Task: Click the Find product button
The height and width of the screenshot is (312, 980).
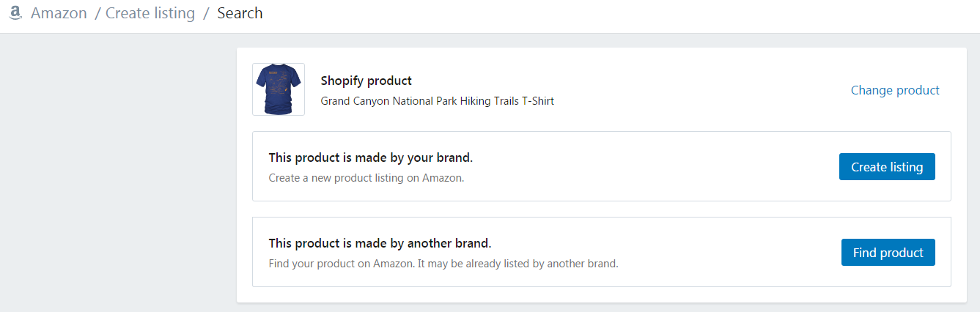Action: [888, 253]
